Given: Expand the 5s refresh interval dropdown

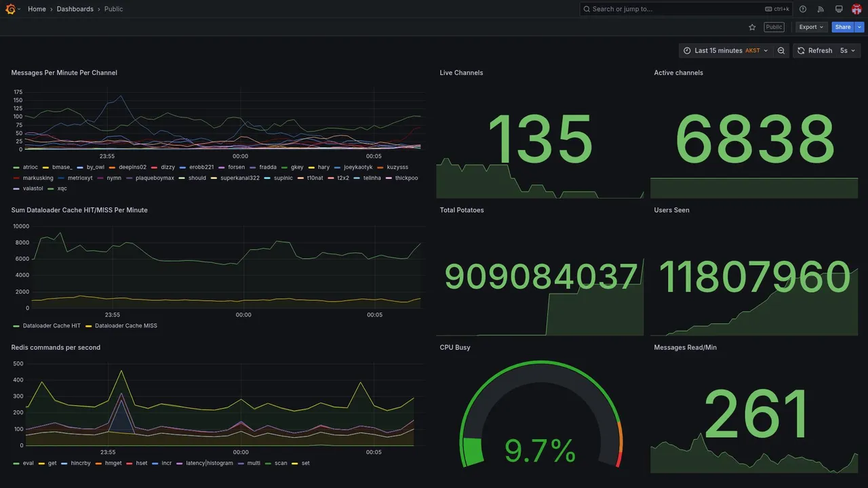Looking at the screenshot, I should (848, 51).
